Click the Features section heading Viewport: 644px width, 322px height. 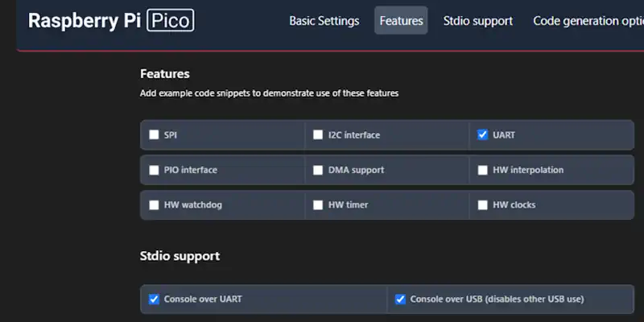165,74
